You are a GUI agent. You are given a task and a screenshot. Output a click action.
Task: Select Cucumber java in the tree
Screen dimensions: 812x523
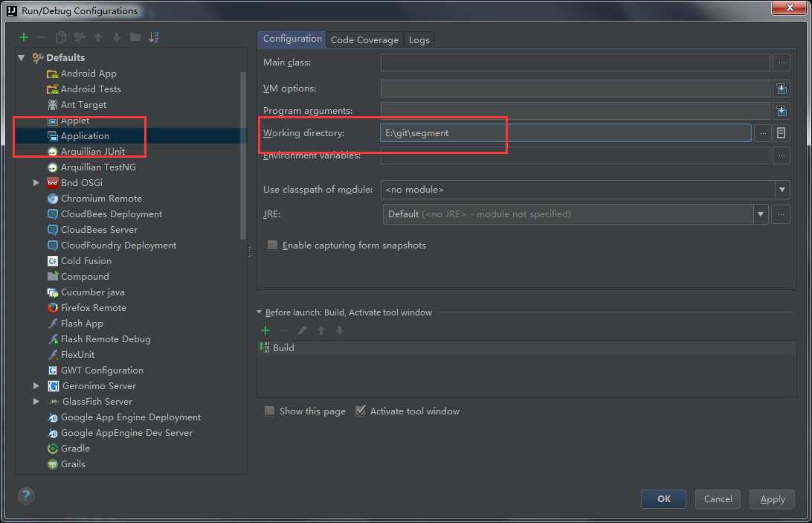coord(86,292)
